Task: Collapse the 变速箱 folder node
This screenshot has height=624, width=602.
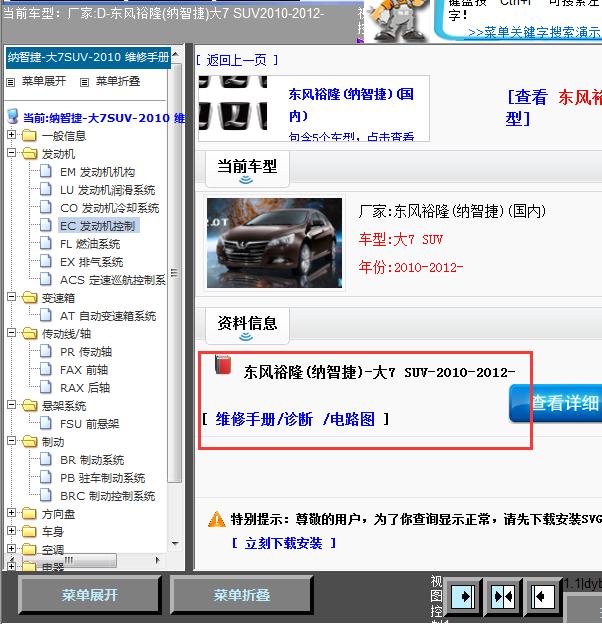Action: [x=12, y=296]
